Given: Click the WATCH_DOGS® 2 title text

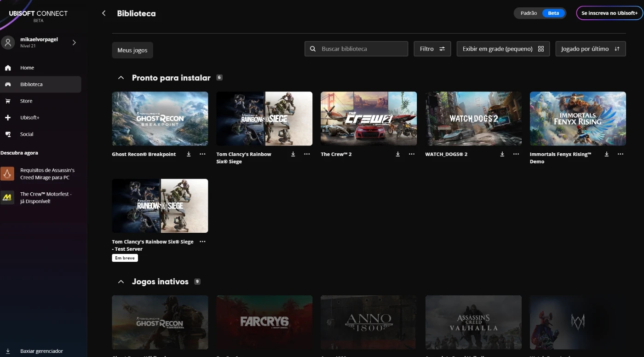Looking at the screenshot, I should 446,154.
